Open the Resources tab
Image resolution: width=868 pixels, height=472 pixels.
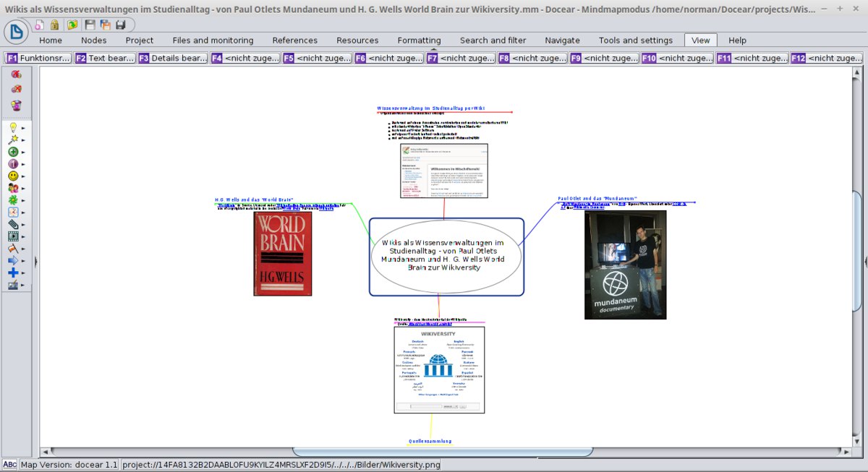coord(358,40)
